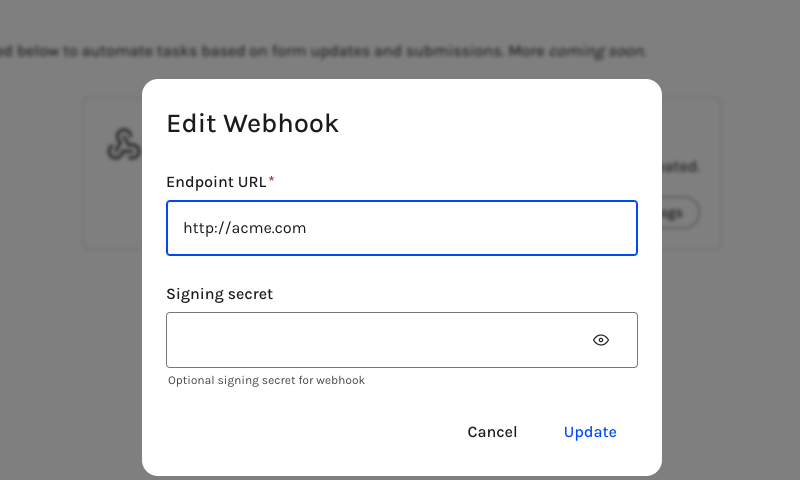The height and width of the screenshot is (480, 800).
Task: Click the word webhook in helper text
Action: tap(340, 381)
